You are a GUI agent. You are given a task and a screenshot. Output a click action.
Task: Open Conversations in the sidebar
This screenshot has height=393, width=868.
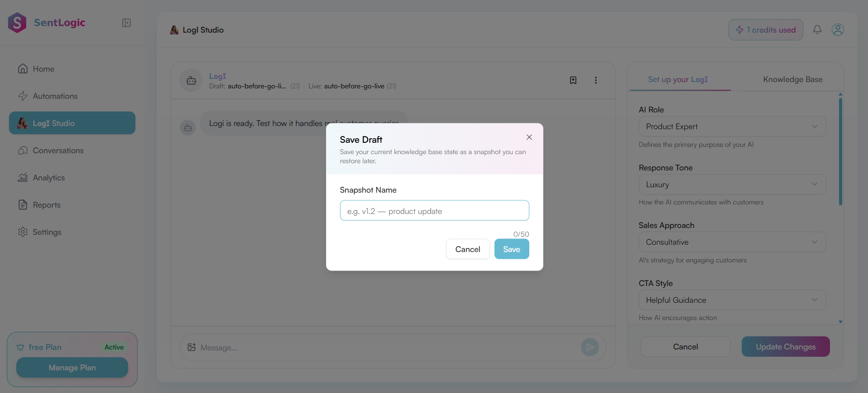pyautogui.click(x=72, y=150)
